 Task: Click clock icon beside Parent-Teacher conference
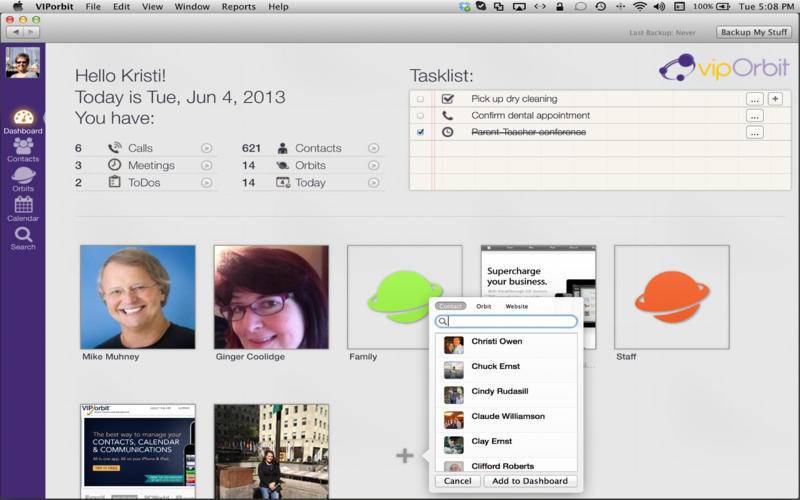click(447, 132)
